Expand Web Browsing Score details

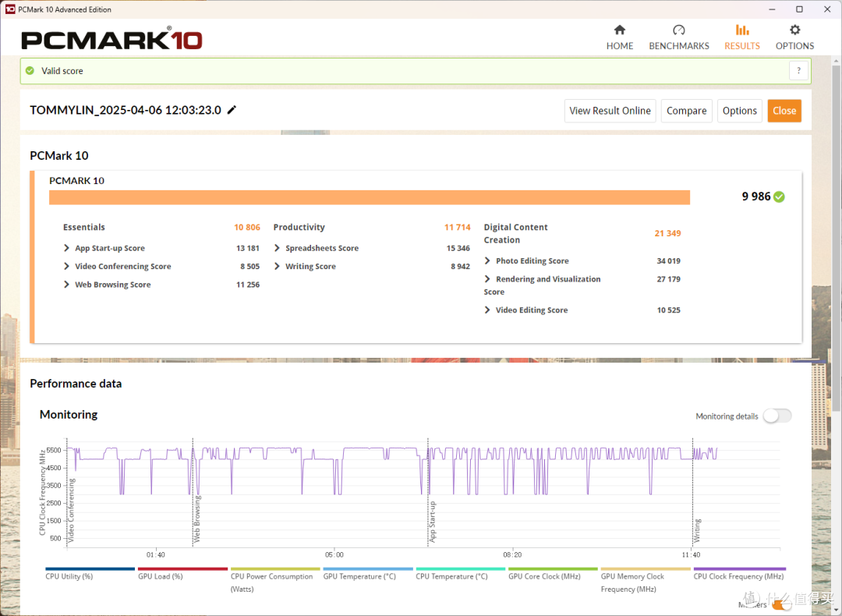(66, 285)
